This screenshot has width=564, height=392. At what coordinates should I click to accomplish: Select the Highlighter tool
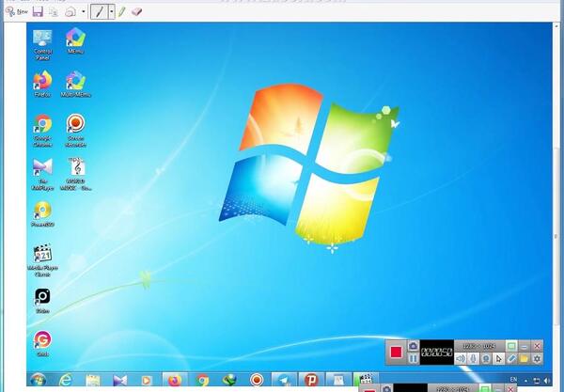coord(121,12)
